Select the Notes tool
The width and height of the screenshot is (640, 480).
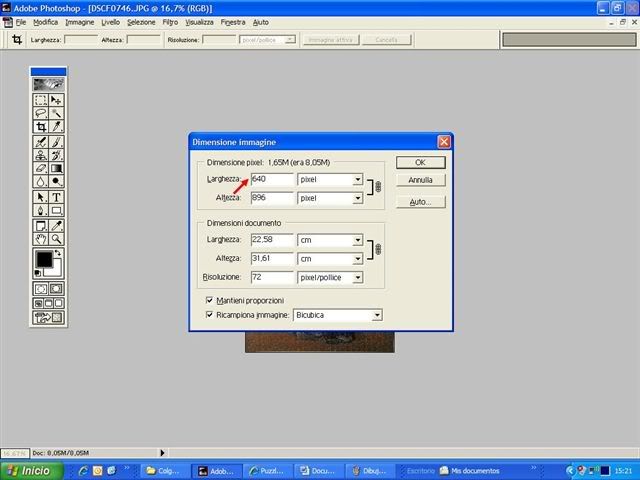[x=40, y=226]
